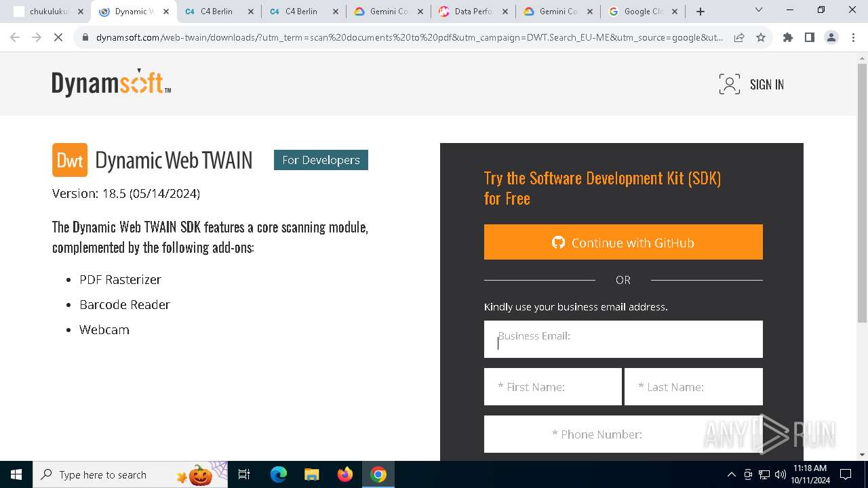Close the chukuluku tab

pos(81,12)
